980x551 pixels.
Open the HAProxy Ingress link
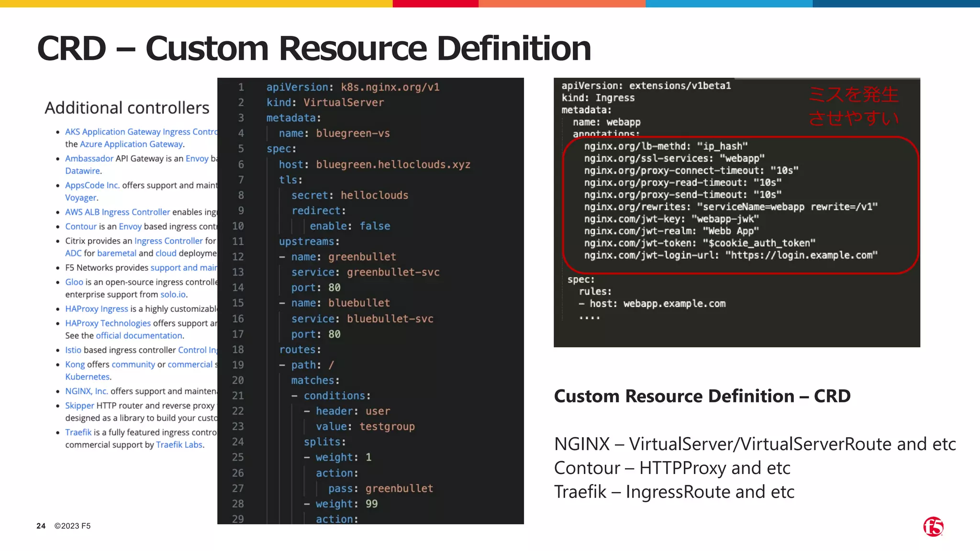tap(97, 309)
